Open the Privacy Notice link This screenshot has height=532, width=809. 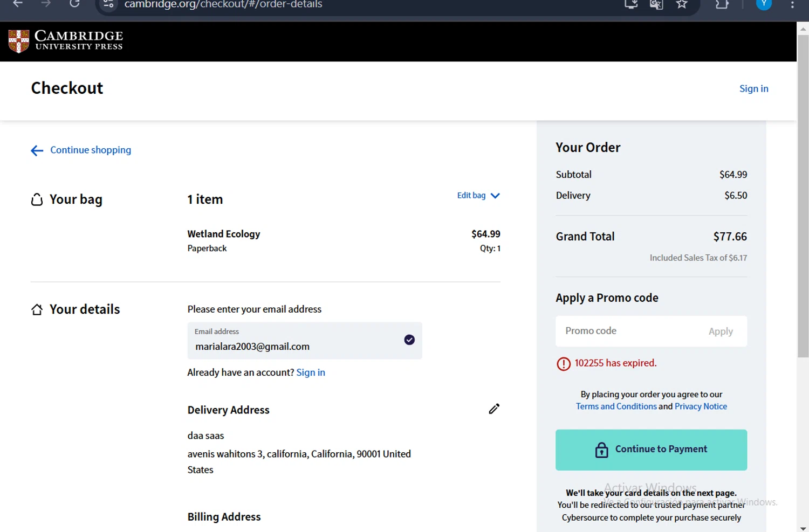701,406
